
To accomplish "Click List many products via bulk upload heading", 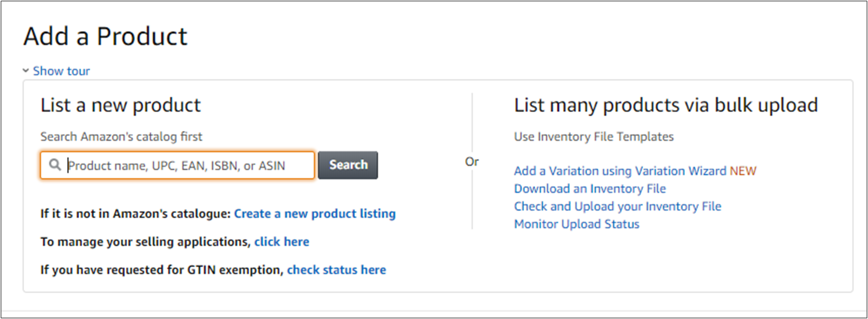I will [666, 105].
